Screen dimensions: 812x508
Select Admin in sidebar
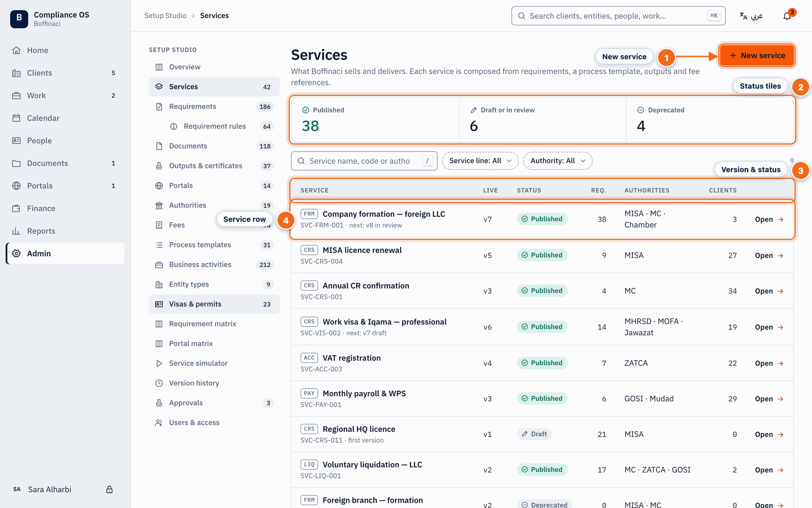tap(65, 253)
